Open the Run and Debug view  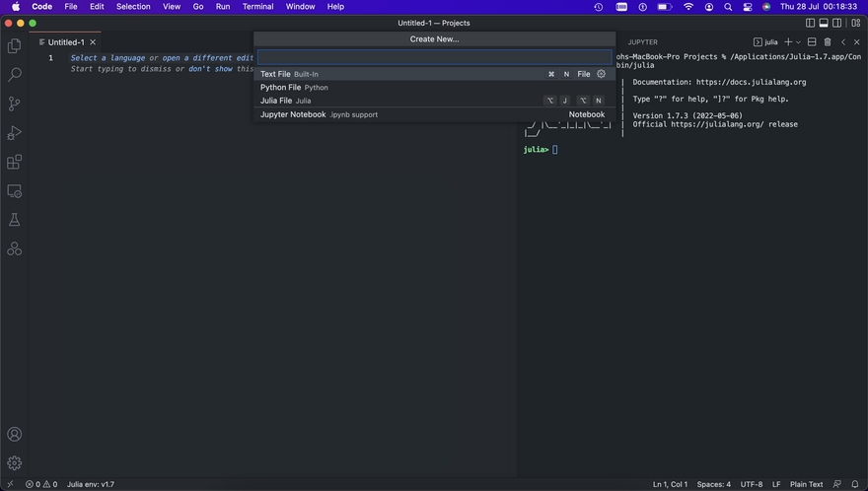point(15,133)
